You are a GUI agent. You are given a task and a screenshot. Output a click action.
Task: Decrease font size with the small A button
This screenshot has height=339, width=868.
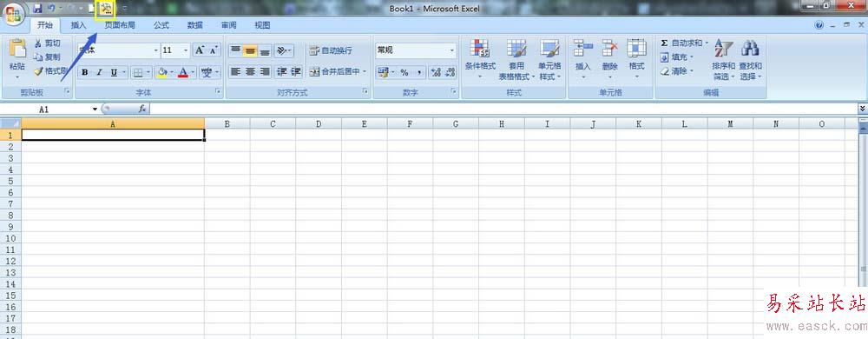click(x=214, y=50)
